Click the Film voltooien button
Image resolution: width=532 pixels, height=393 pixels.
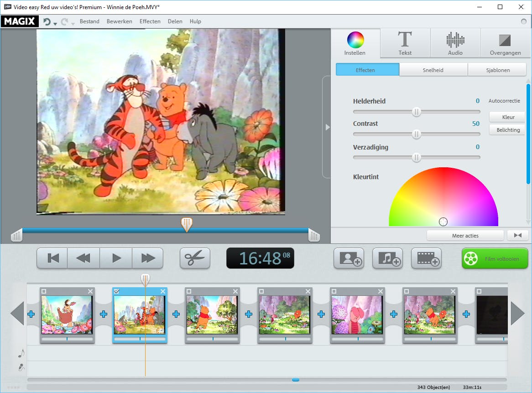495,259
